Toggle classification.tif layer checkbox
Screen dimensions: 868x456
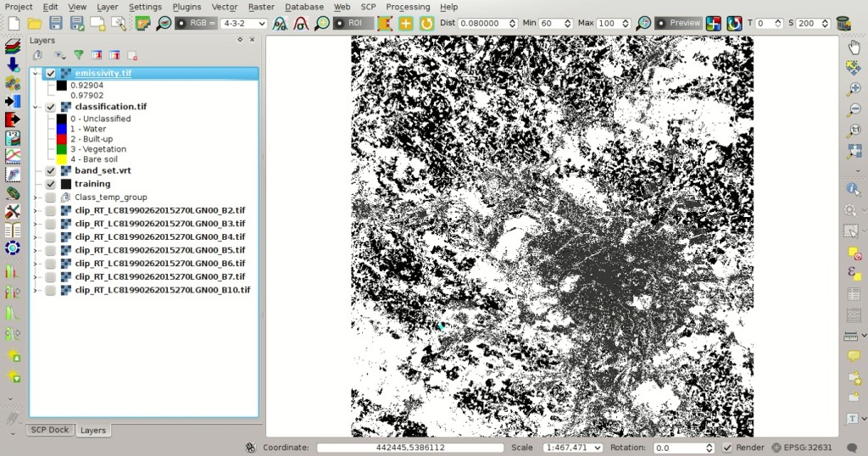point(50,106)
